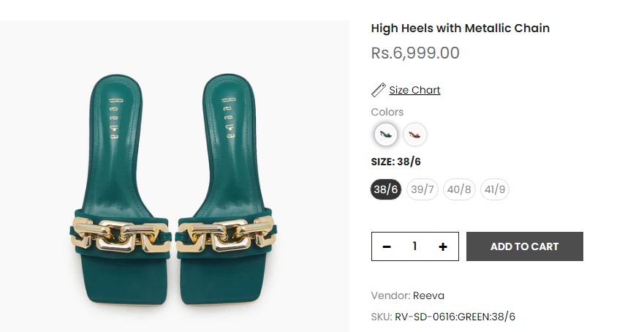Choose size 40/8
The width and height of the screenshot is (644, 332).
(x=459, y=189)
